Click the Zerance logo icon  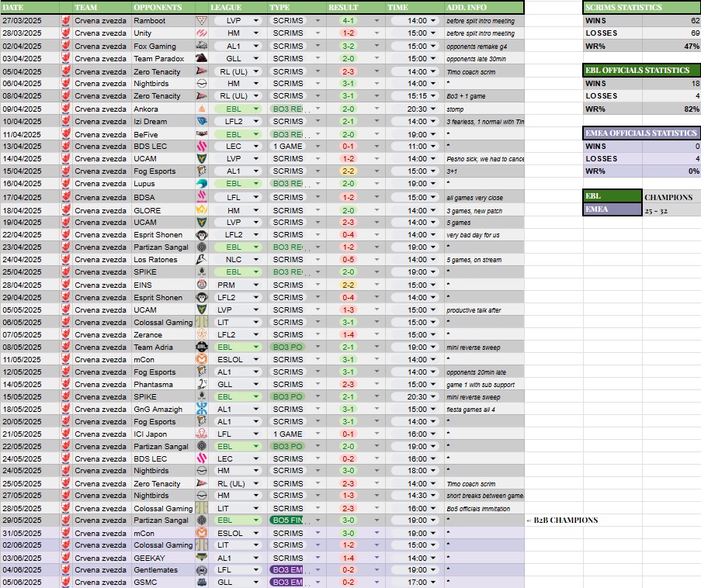click(202, 334)
